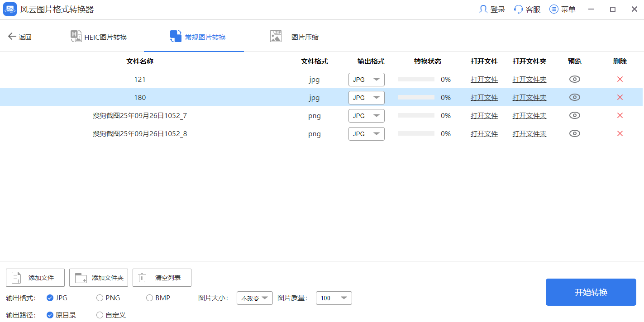Open the 图片质量 quality dropdown showing 100

pos(334,298)
